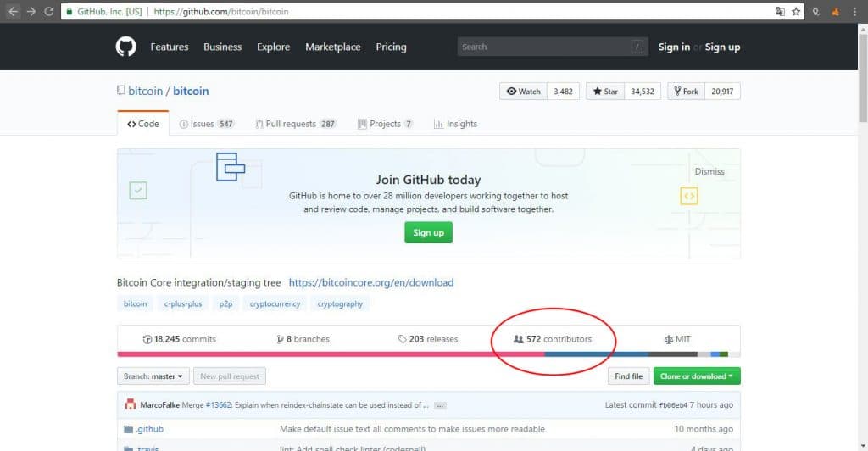Open the bitcoin owner link
This screenshot has width=868, height=451.
pyautogui.click(x=146, y=91)
